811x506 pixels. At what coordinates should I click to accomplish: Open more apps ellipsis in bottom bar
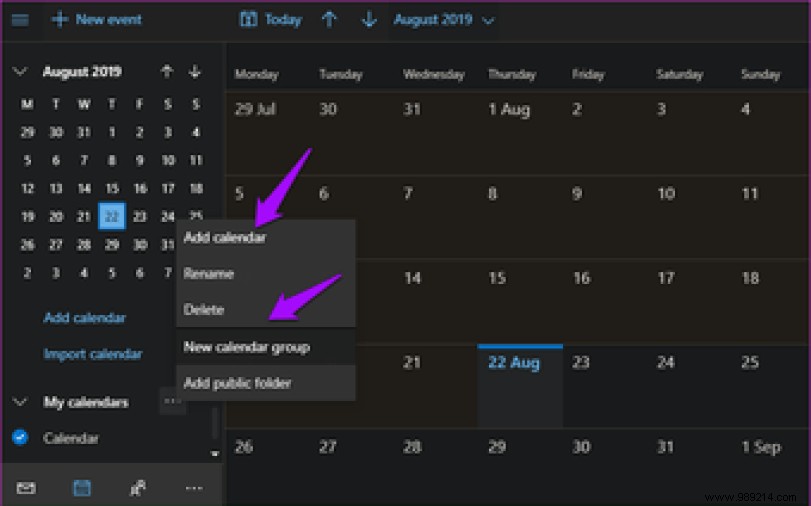[194, 487]
